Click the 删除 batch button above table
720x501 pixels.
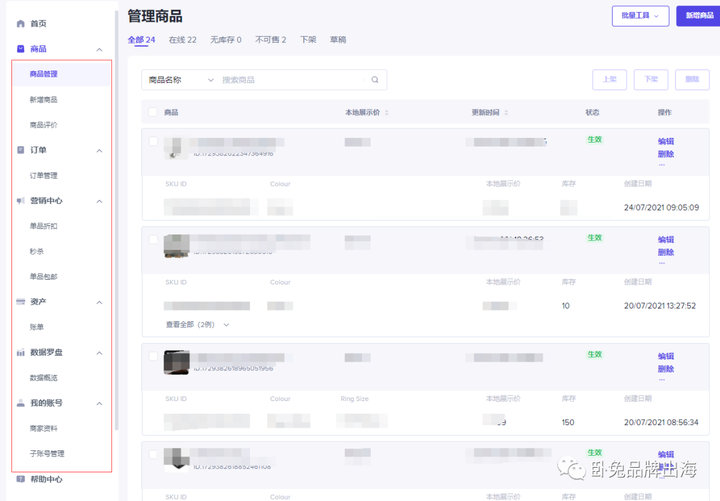(x=692, y=79)
